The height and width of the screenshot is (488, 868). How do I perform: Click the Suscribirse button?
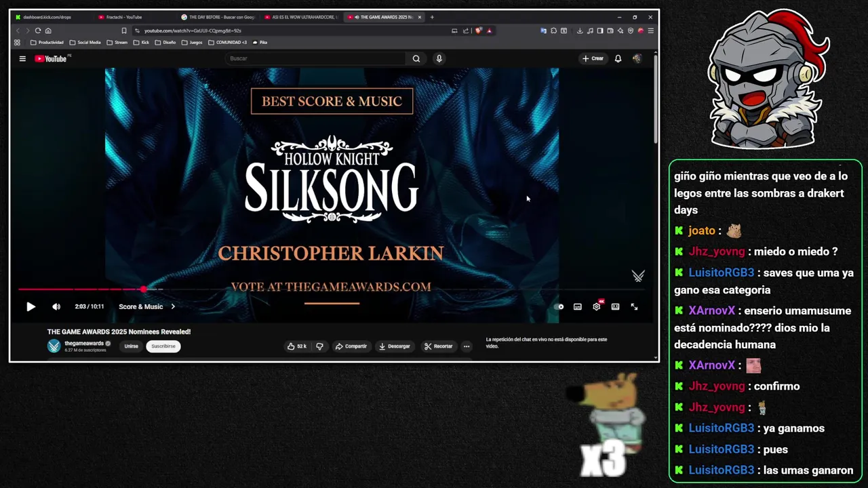pyautogui.click(x=163, y=346)
